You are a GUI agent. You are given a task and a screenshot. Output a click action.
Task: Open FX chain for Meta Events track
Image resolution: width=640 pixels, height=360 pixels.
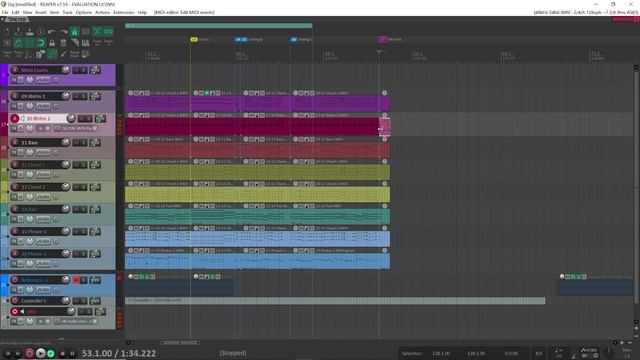point(13,80)
